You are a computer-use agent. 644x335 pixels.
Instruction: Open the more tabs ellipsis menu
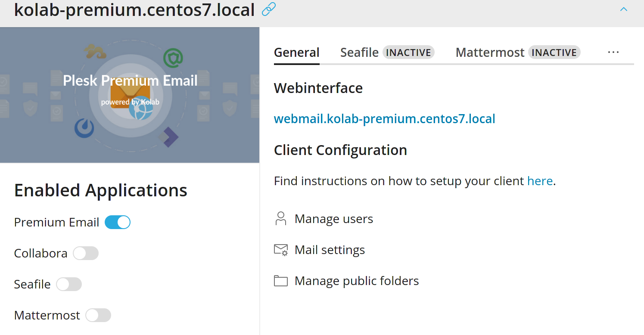[x=613, y=52]
